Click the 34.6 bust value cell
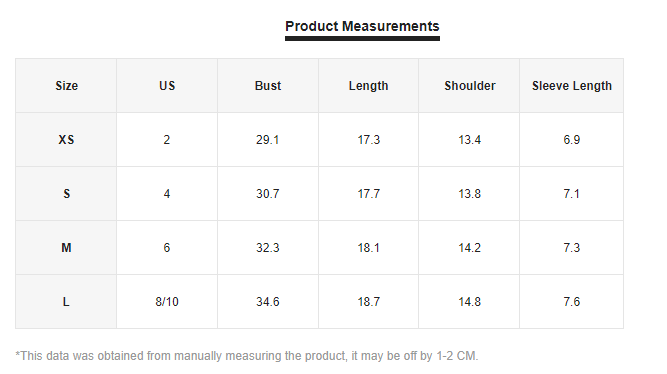Screen dimensions: 667x374 pos(268,302)
